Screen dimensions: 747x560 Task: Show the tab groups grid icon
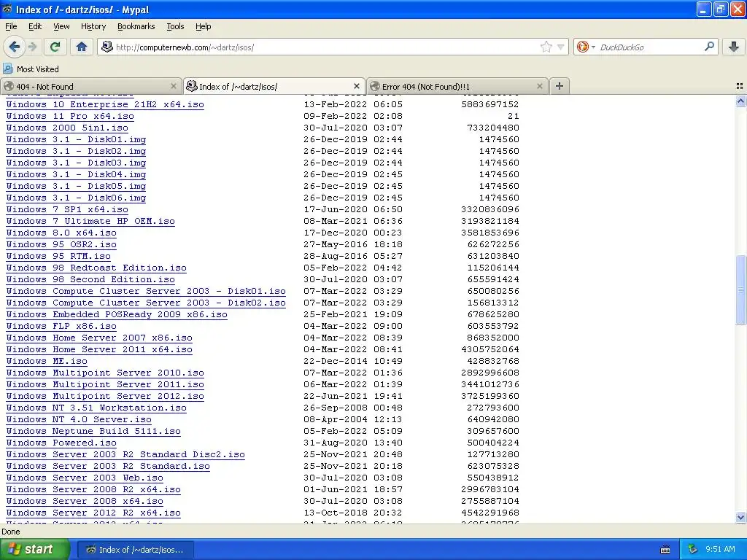click(740, 86)
